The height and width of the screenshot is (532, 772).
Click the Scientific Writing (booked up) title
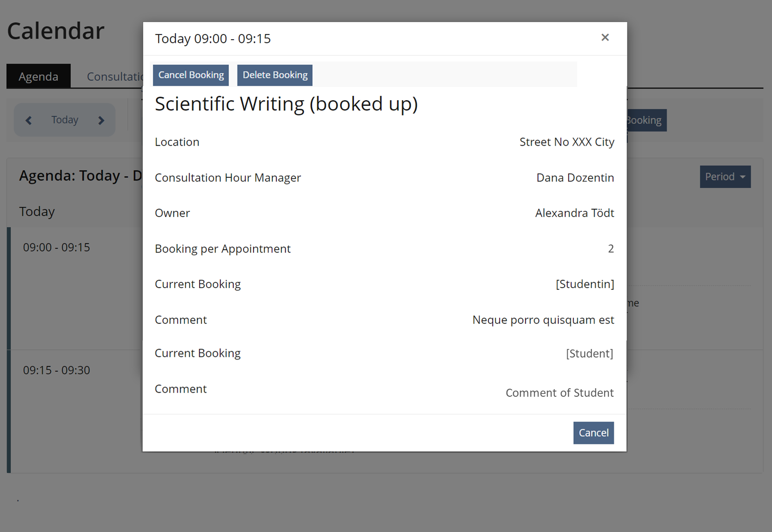[286, 104]
